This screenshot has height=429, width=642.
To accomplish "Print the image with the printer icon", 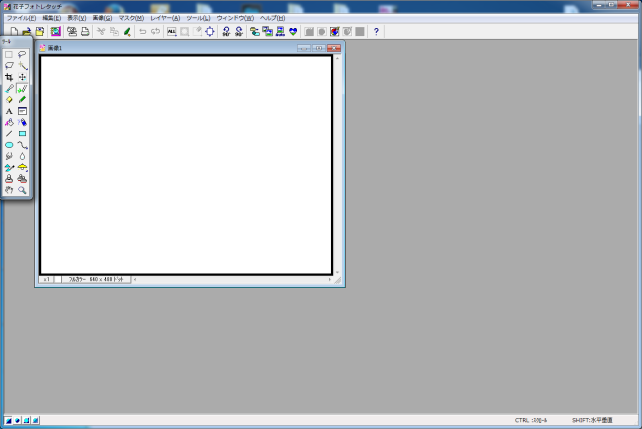I will [85, 32].
